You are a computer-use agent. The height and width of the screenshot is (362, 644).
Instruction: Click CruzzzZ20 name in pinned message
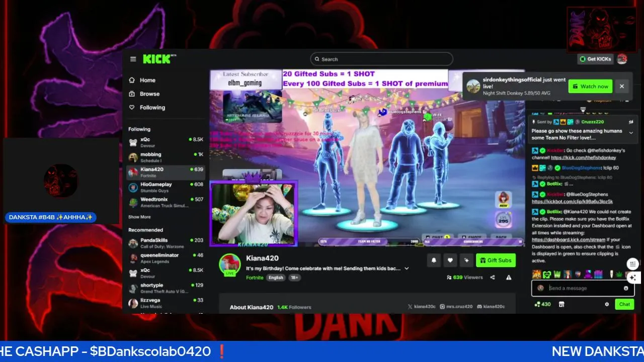click(x=593, y=122)
